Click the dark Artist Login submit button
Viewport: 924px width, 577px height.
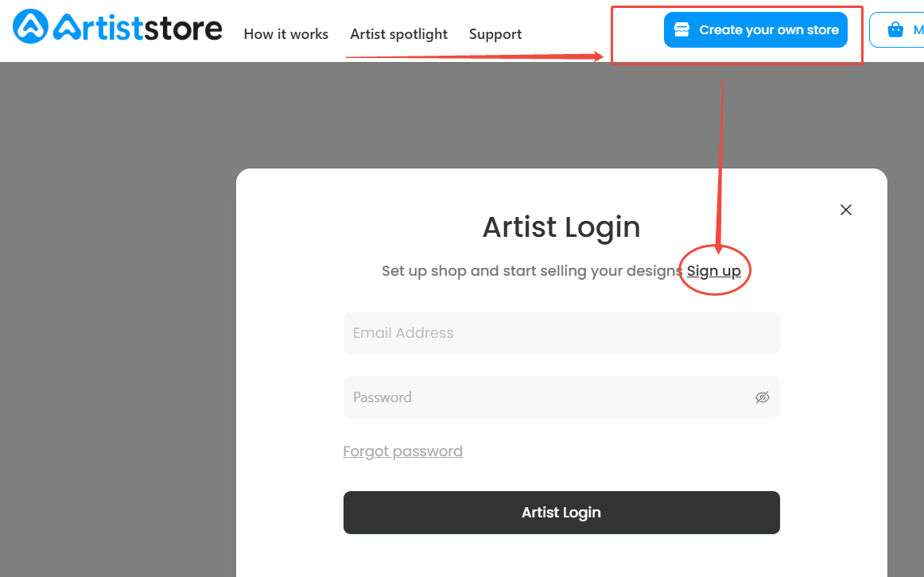[x=561, y=513]
